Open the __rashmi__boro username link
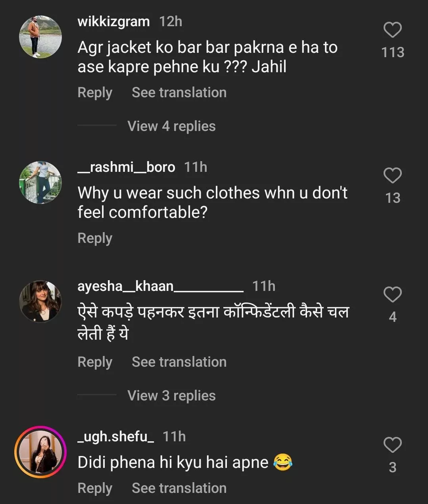Image resolution: width=428 pixels, height=504 pixels. coord(126,167)
